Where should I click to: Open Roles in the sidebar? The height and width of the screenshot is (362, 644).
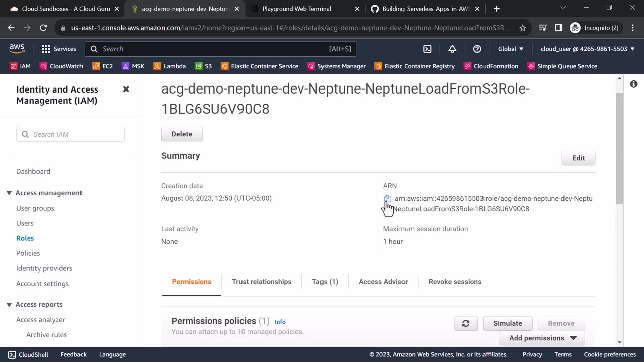(x=25, y=238)
